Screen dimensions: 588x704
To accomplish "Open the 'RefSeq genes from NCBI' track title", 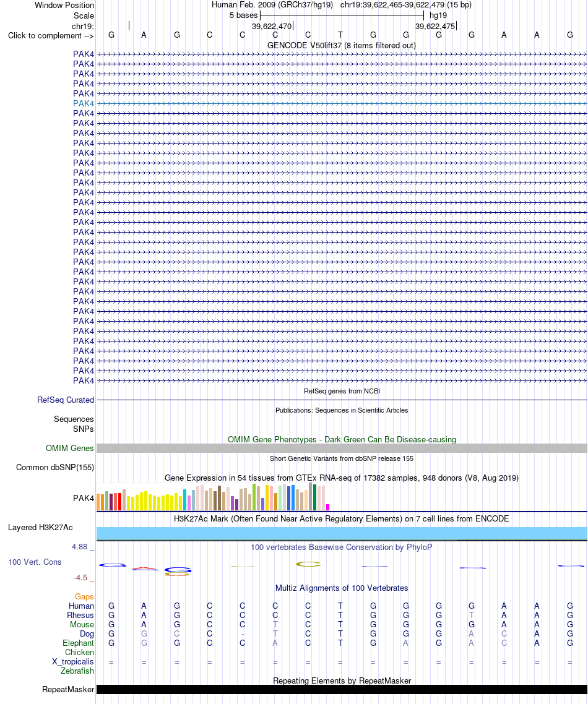I will (342, 391).
